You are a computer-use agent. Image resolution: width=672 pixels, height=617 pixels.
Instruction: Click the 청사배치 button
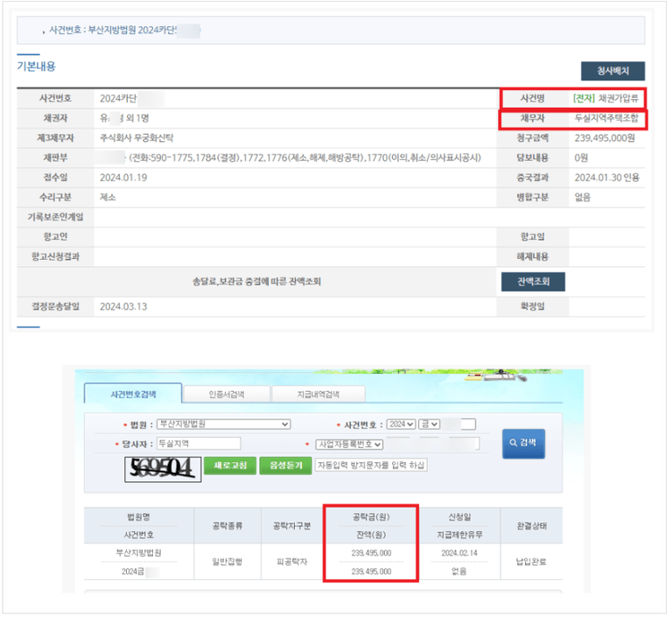pyautogui.click(x=612, y=71)
